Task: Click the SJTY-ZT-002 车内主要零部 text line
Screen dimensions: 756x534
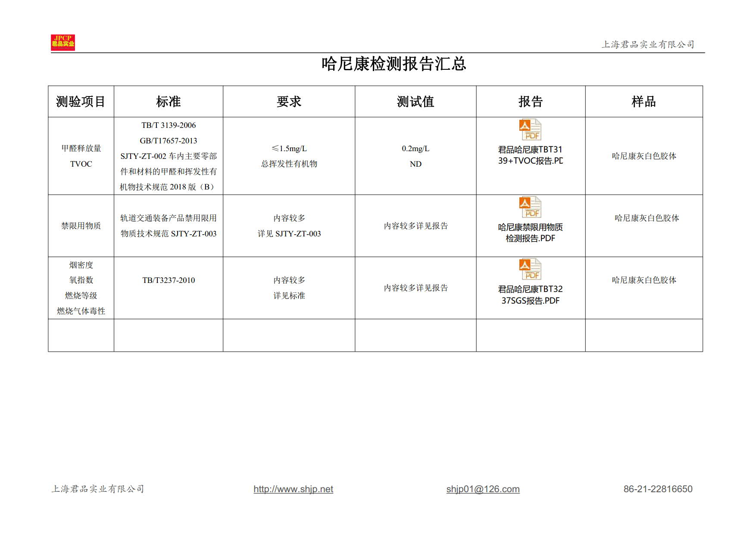Action: (x=169, y=156)
